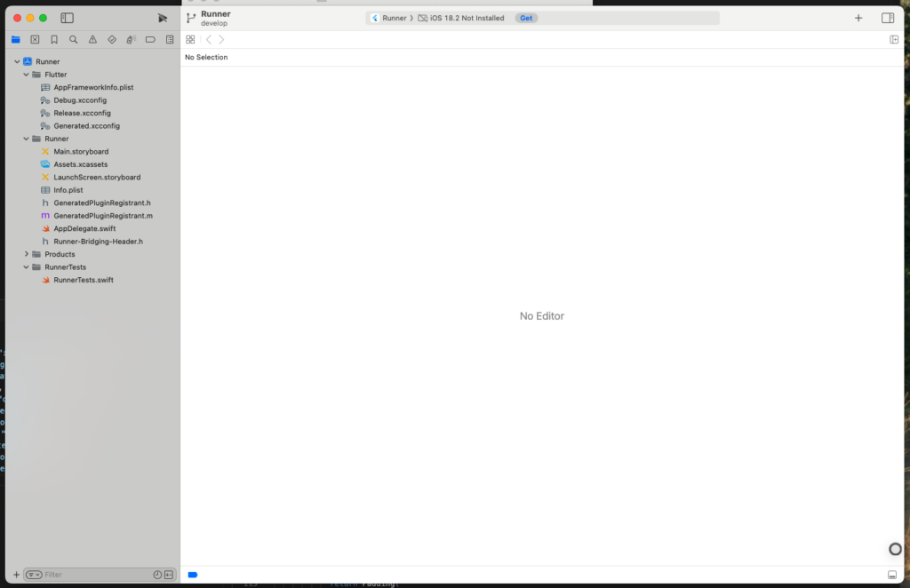Open the Bookmark navigator tab
The width and height of the screenshot is (910, 588).
(54, 39)
